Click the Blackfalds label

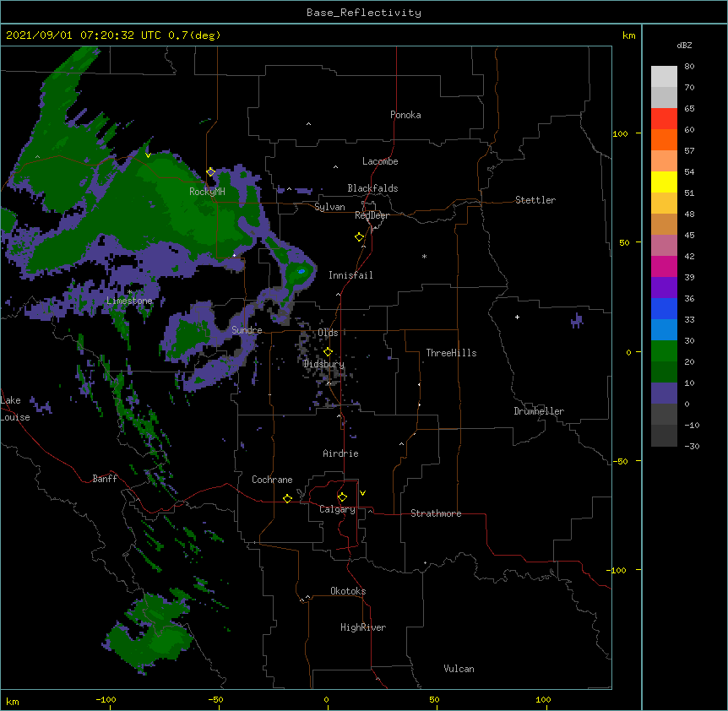point(372,188)
